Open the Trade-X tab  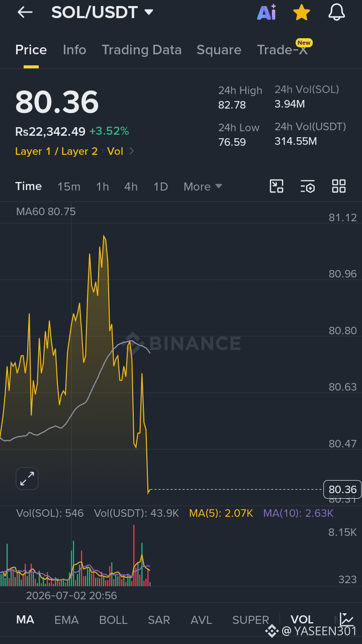pyautogui.click(x=282, y=50)
